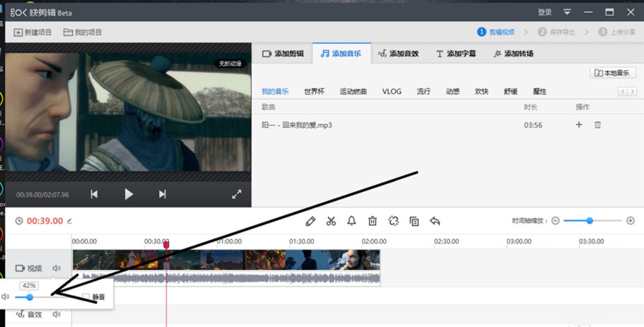Go to step 1 剪辑视频

click(496, 32)
